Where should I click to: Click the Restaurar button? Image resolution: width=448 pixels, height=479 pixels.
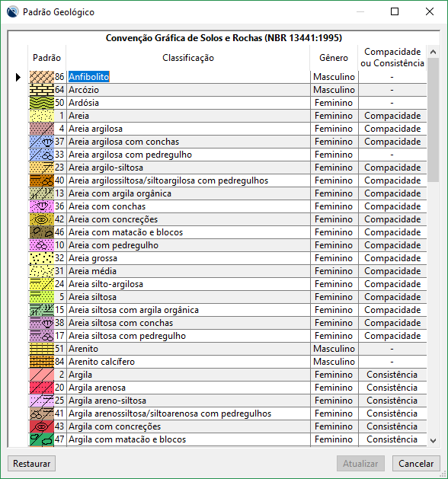[31, 464]
